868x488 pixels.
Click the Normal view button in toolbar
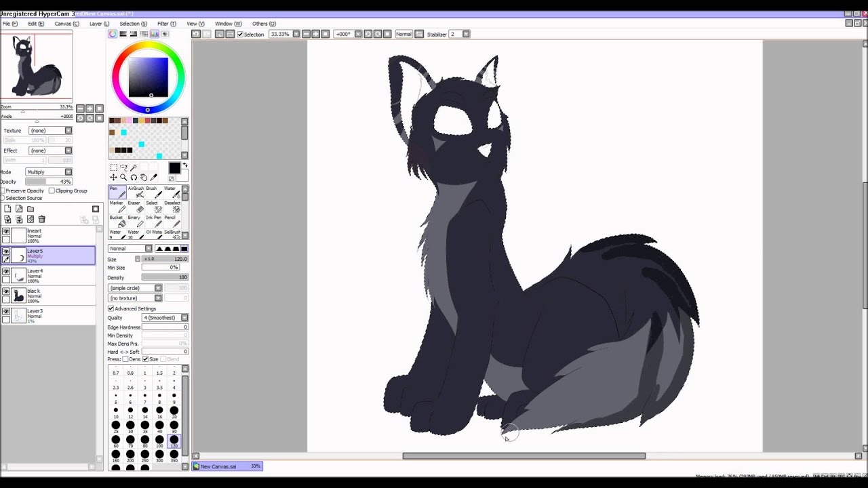point(403,34)
